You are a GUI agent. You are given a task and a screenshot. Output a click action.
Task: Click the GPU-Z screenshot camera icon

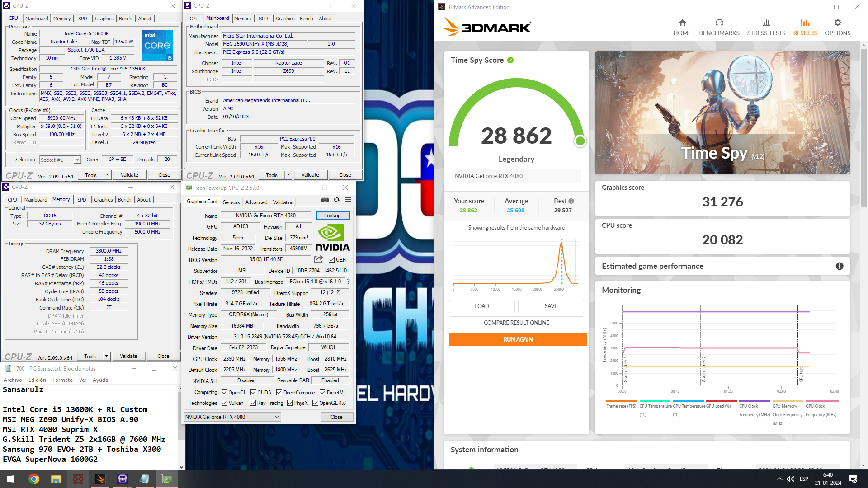325,200
